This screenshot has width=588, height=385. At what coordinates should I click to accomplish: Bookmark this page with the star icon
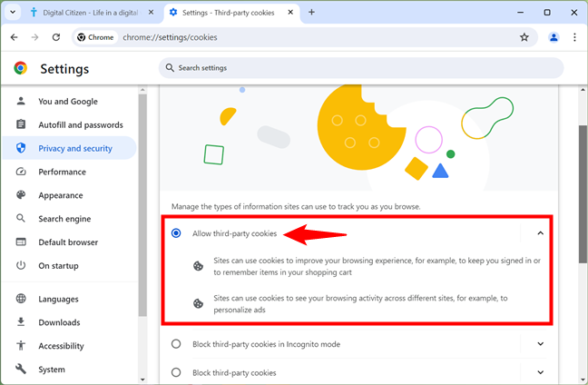[524, 37]
